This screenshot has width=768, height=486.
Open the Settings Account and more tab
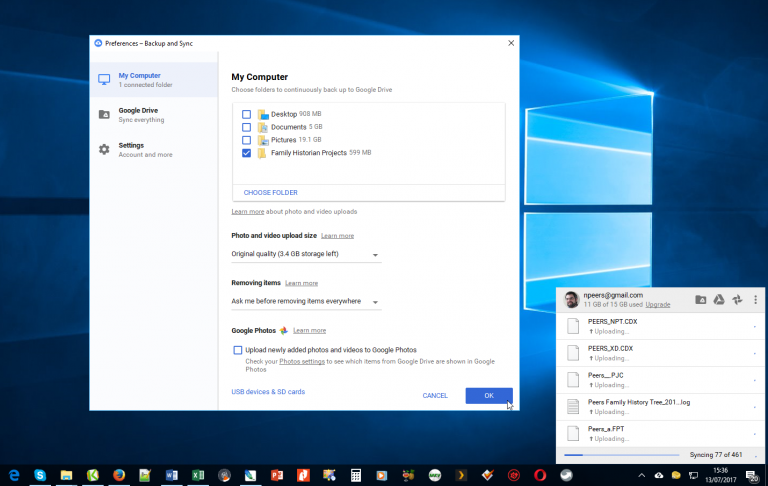coord(154,149)
